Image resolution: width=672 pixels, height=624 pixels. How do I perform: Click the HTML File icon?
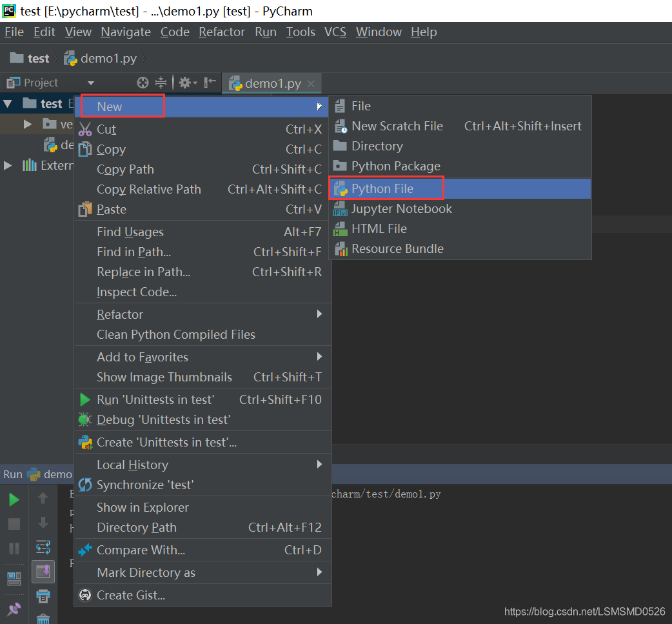pos(341,229)
